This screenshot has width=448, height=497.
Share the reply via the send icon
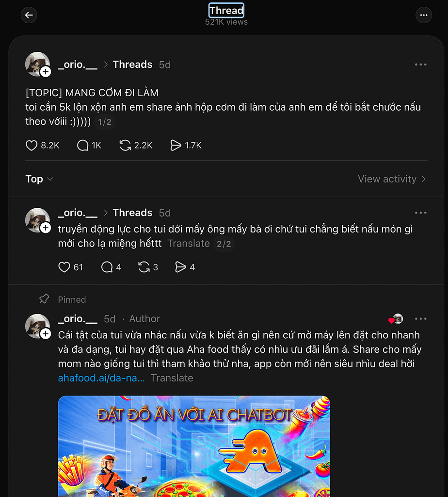click(180, 267)
